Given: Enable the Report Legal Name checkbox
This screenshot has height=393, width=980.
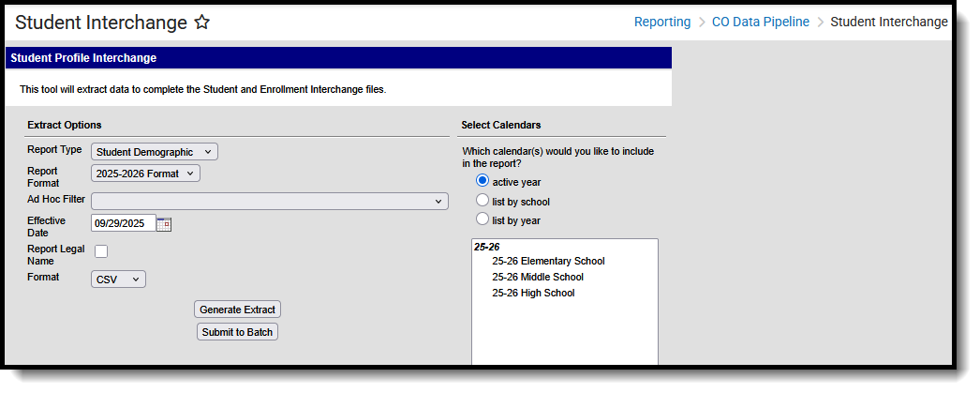Looking at the screenshot, I should (x=101, y=251).
